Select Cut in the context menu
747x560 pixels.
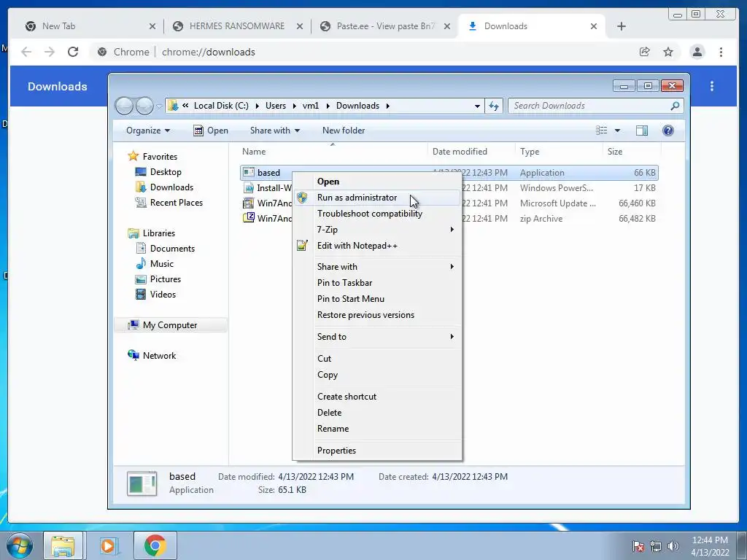click(x=376, y=359)
